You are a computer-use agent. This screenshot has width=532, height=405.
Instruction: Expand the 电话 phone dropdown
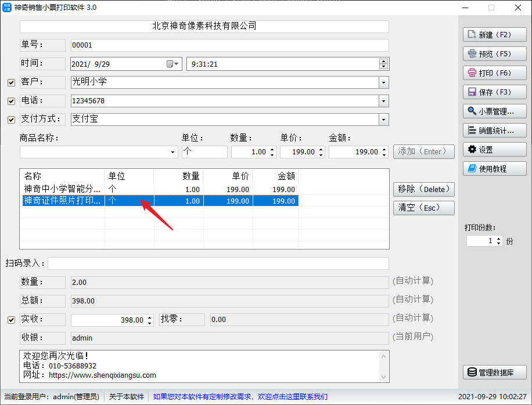(383, 101)
